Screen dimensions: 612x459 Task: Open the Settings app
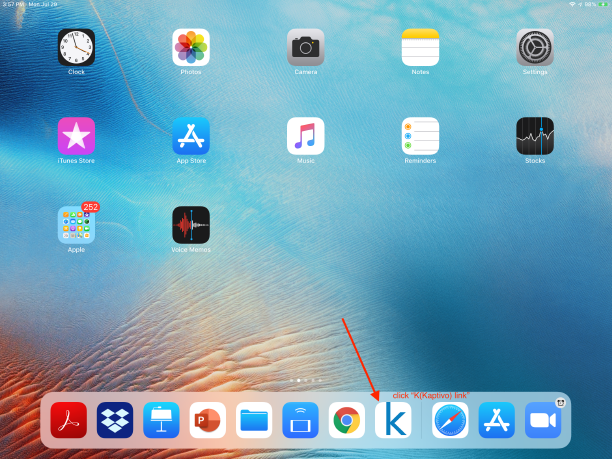[535, 47]
